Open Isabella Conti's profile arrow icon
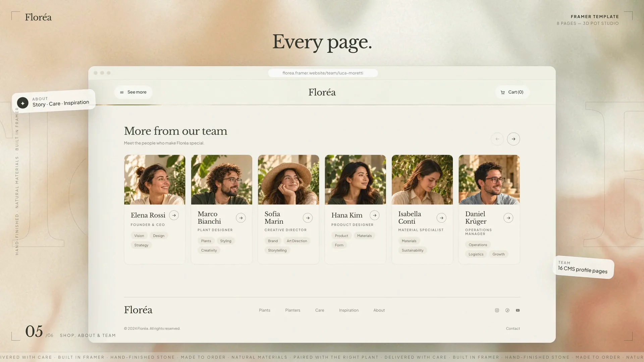This screenshot has width=644, height=362. tap(441, 218)
